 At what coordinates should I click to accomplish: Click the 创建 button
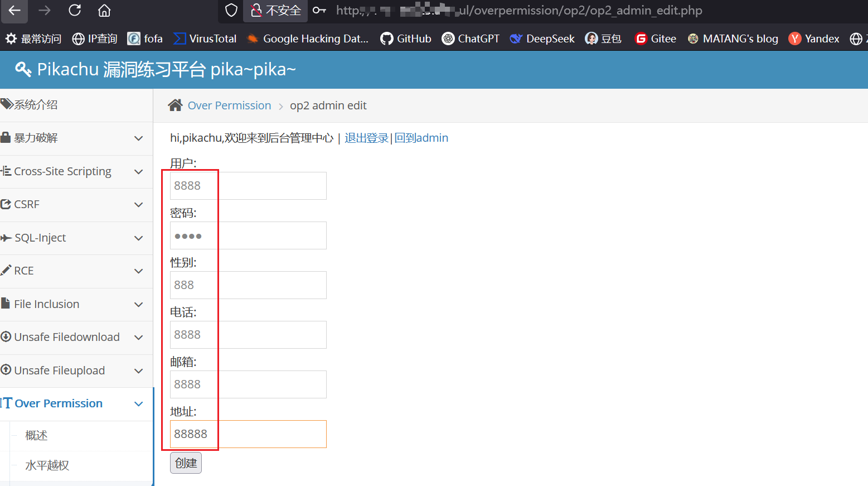click(186, 463)
